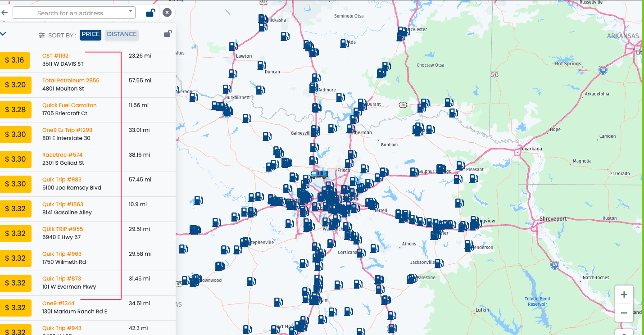644x335 pixels.
Task: Click the Shreveport city label on map
Action: pos(553,219)
